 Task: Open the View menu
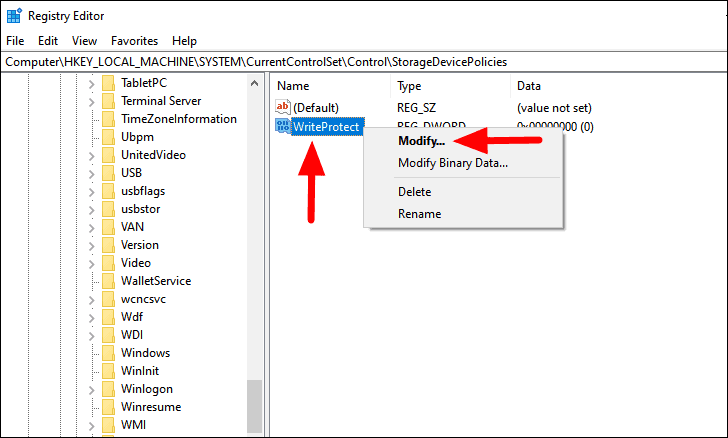pos(84,41)
